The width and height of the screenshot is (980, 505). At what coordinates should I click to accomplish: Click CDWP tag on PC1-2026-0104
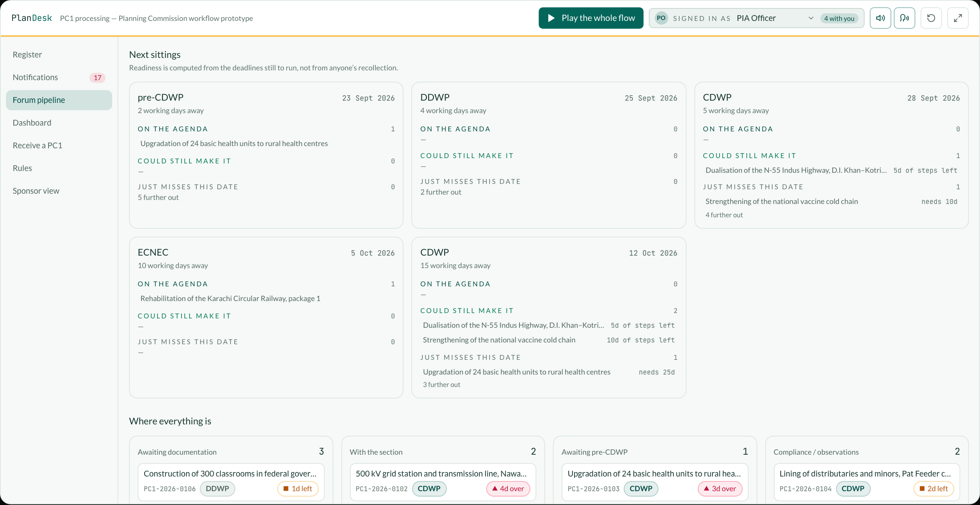[x=853, y=489]
